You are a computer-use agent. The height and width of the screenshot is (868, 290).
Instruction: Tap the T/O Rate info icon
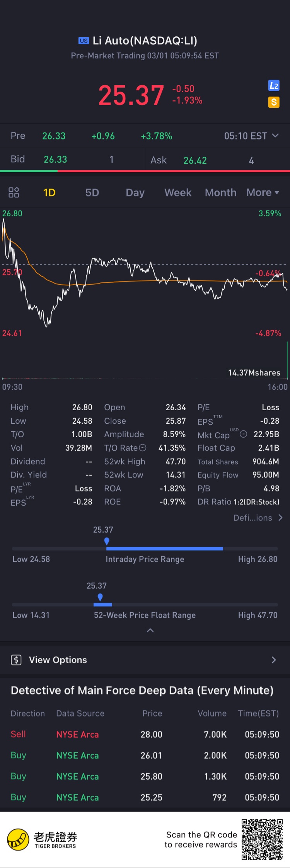click(x=143, y=448)
